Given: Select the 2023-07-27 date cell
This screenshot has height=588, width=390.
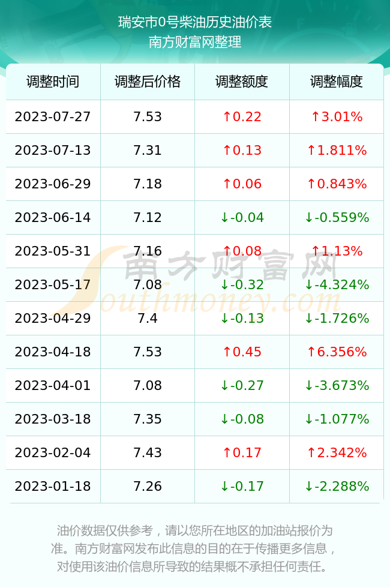Looking at the screenshot, I should 53,116.
